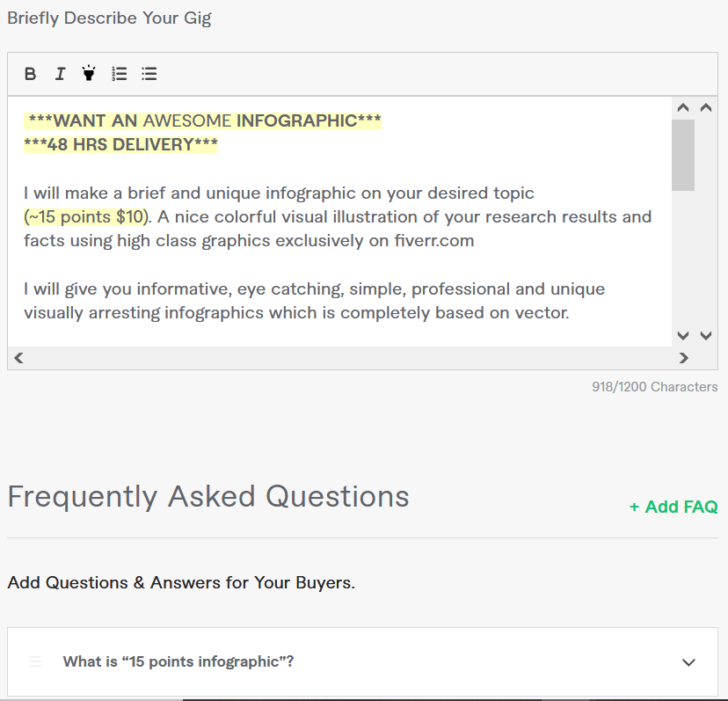Click the inner scrollbar's down arrow beside the text

click(683, 335)
